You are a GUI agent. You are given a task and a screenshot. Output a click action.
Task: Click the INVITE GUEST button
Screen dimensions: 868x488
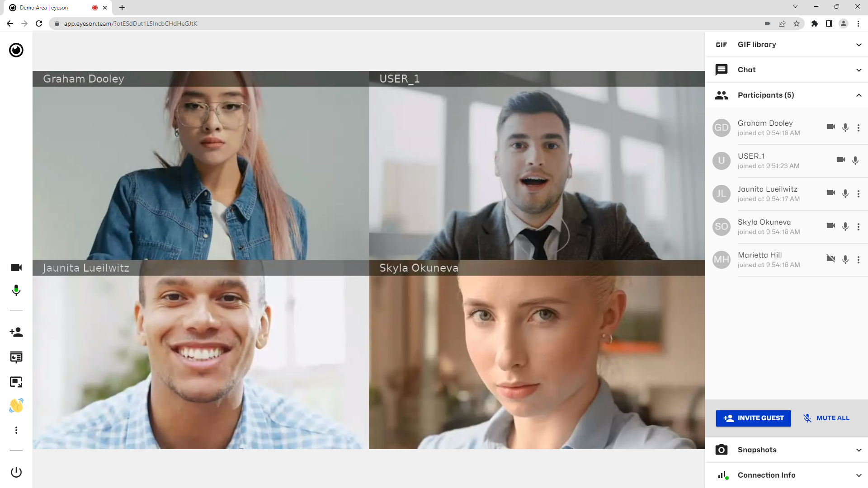pyautogui.click(x=754, y=418)
